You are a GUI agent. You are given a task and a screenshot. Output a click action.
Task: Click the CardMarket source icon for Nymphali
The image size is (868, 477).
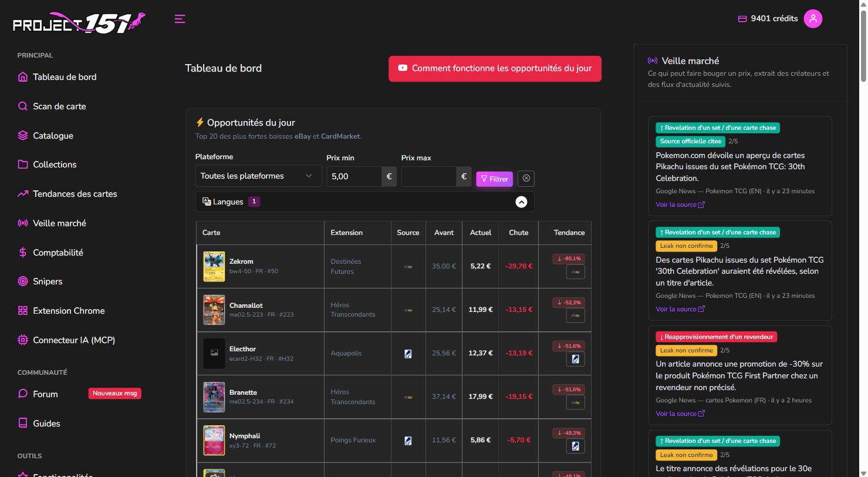[408, 441]
